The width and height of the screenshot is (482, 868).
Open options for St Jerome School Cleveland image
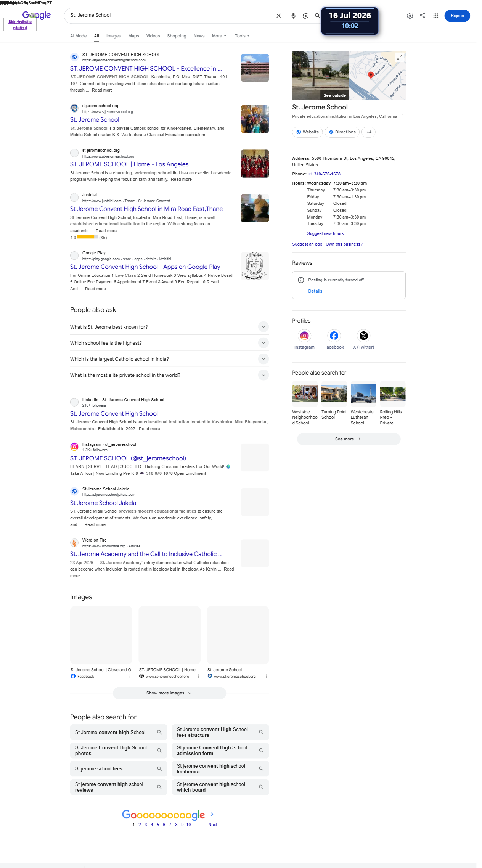pyautogui.click(x=130, y=676)
